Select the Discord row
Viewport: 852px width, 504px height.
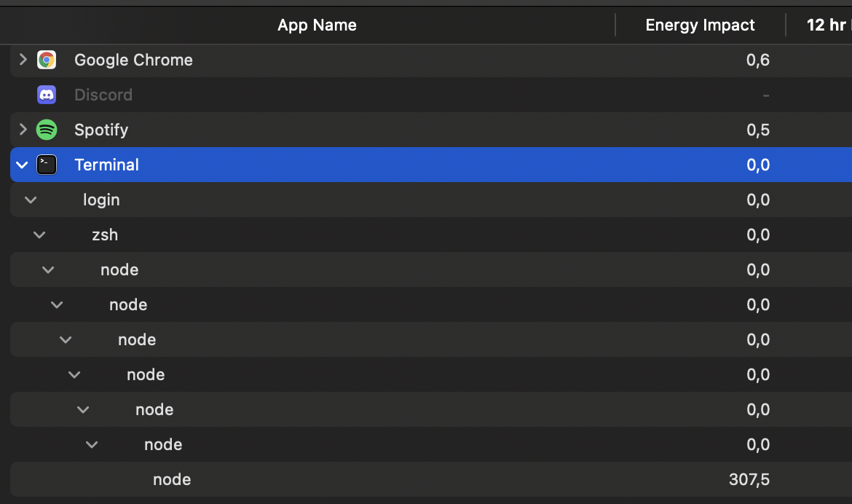[x=103, y=95]
